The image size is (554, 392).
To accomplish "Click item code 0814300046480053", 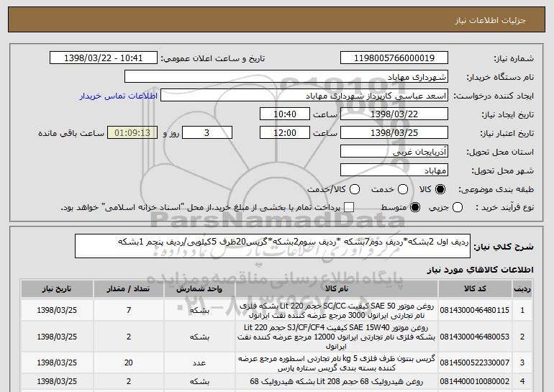I will [475, 337].
